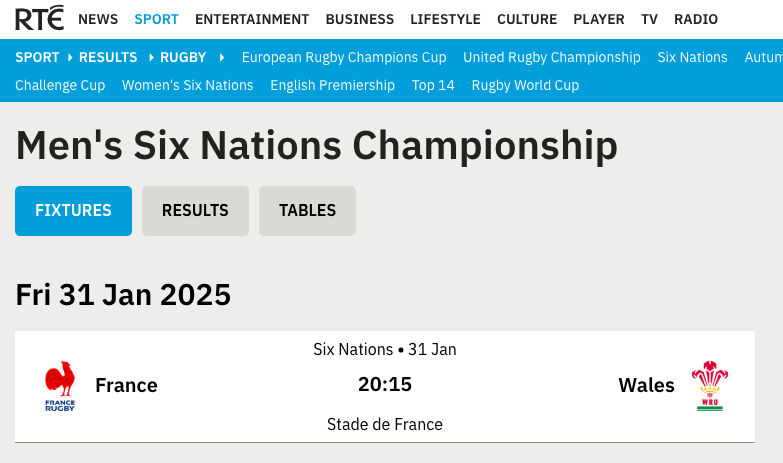Click the RUGBY breadcrumb link

(x=183, y=57)
